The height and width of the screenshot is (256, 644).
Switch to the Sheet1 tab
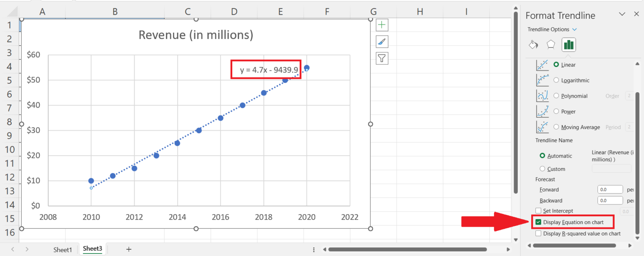(x=62, y=249)
